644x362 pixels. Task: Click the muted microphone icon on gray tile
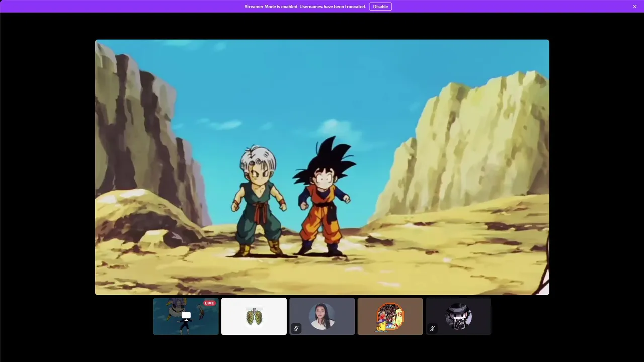point(296,328)
